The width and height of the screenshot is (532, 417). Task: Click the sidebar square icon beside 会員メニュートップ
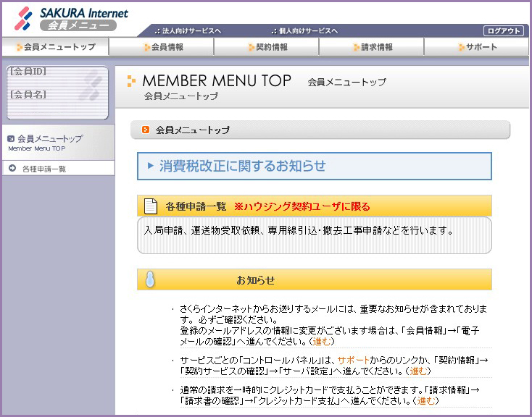coord(10,138)
